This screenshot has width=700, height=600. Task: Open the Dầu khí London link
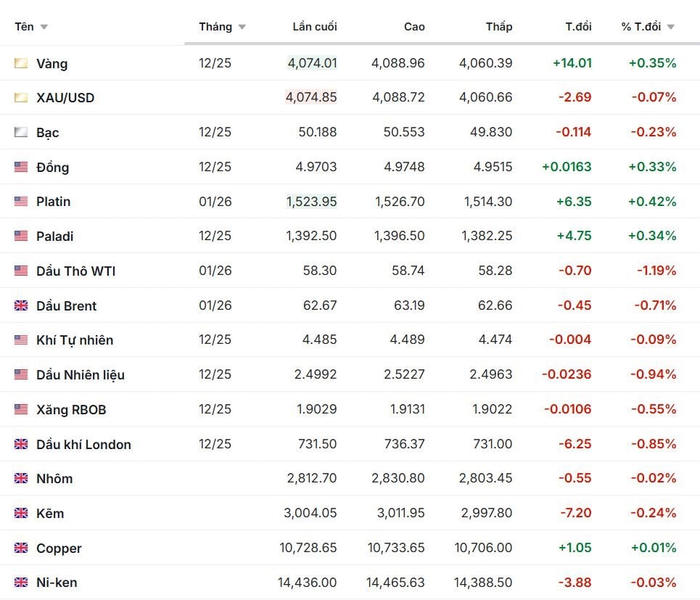pyautogui.click(x=83, y=445)
